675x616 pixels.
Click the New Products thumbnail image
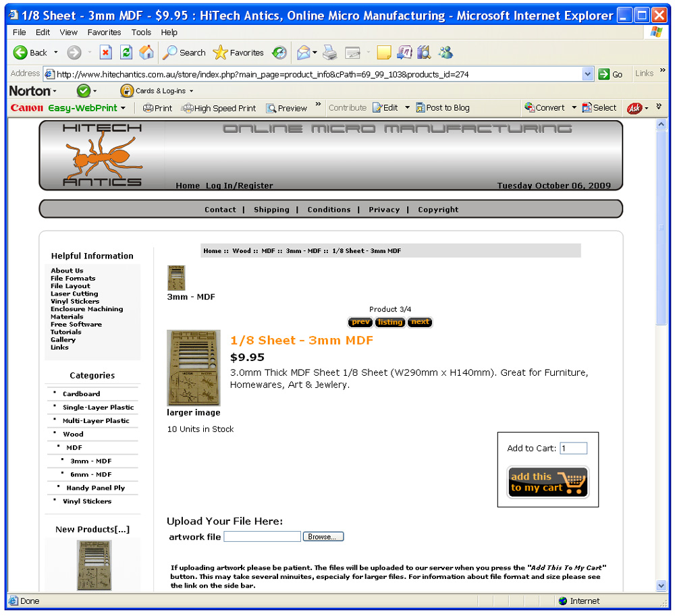click(x=94, y=565)
